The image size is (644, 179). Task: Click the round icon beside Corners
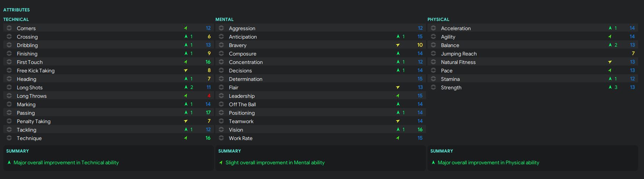click(x=9, y=28)
